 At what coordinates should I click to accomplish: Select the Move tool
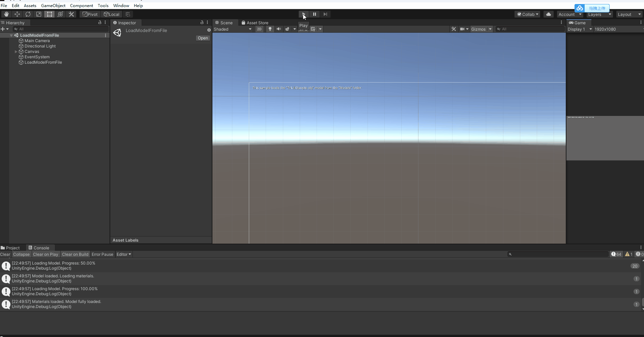(x=17, y=14)
